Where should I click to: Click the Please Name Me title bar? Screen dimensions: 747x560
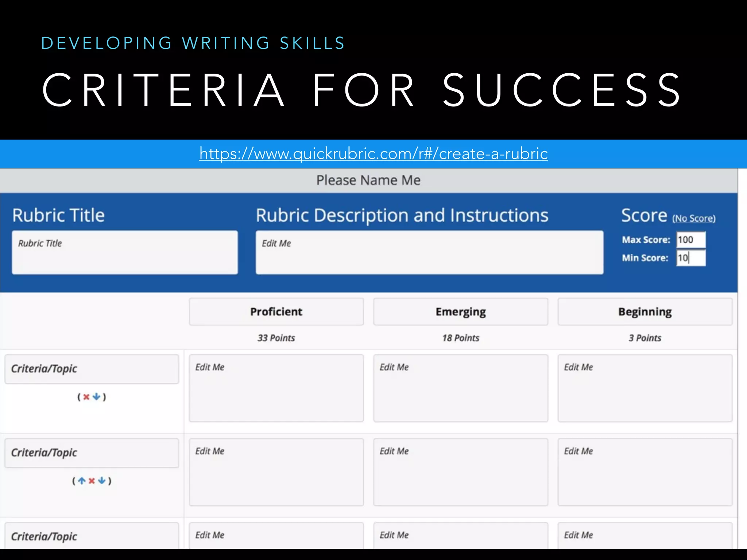(x=368, y=180)
